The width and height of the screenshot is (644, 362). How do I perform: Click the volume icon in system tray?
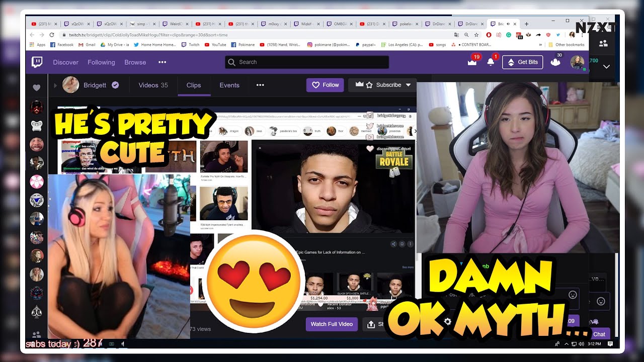click(582, 344)
